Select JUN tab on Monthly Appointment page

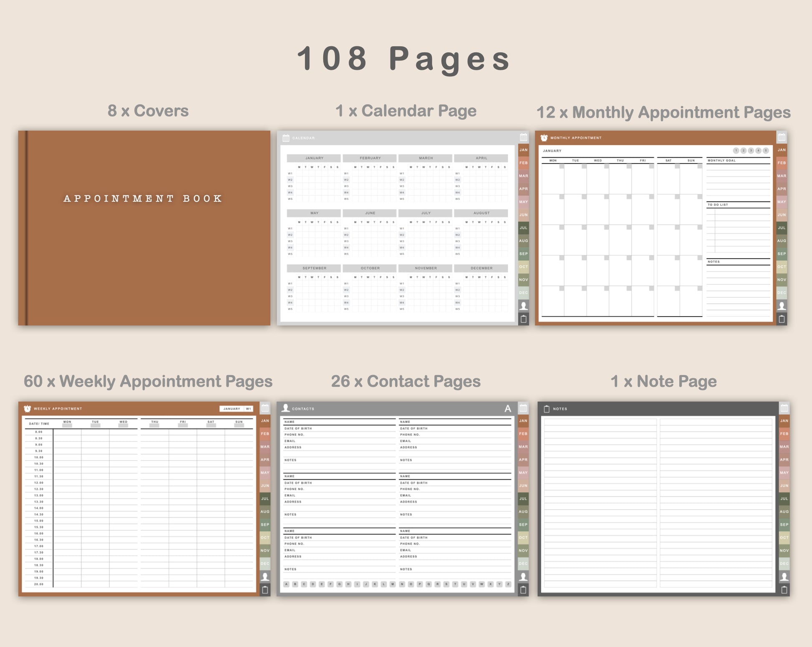coord(782,215)
